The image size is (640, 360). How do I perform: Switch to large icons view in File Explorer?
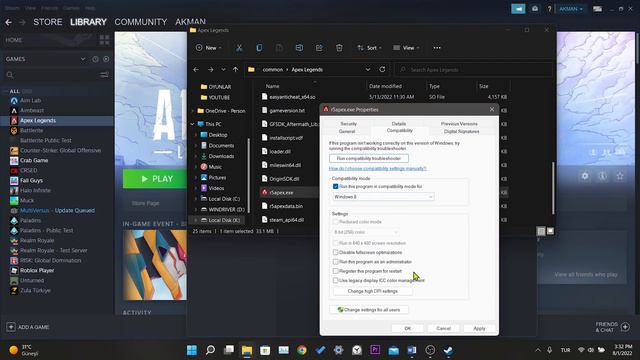550,231
